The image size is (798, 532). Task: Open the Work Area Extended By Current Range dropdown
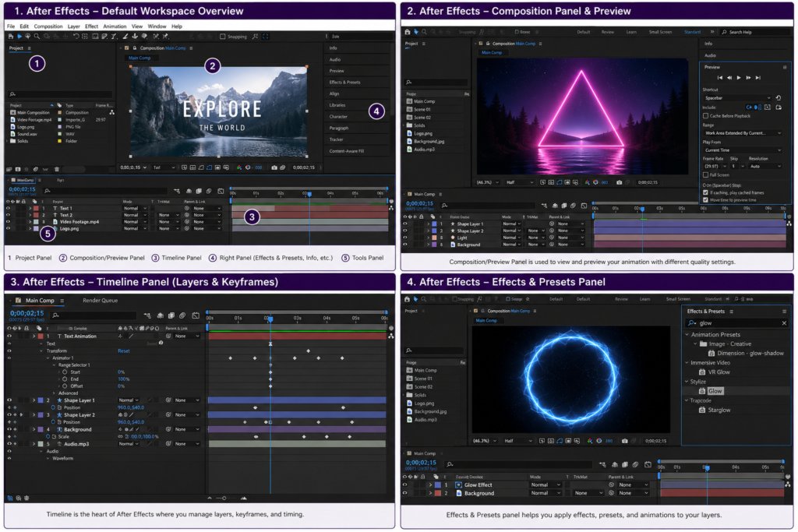(x=742, y=133)
